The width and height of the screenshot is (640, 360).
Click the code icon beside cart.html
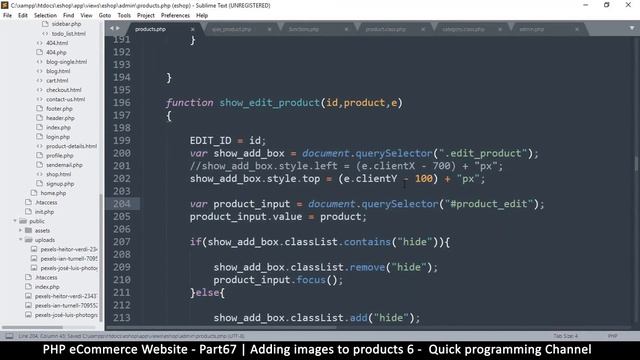(40, 80)
